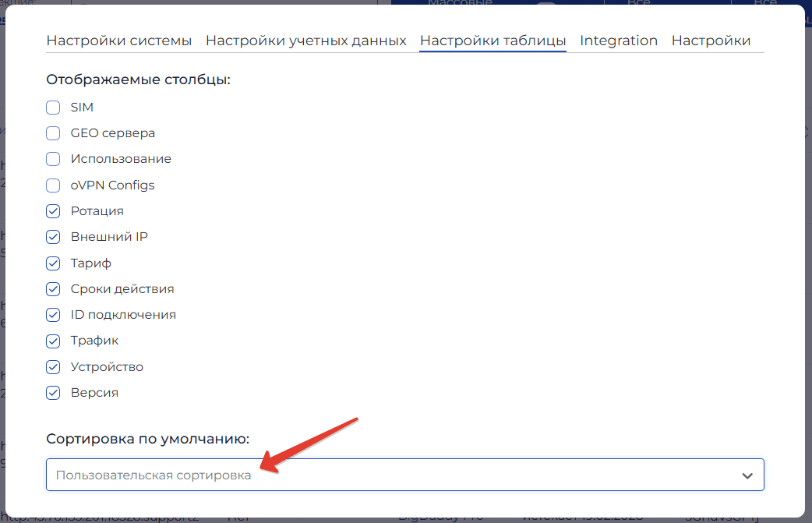Screen dimensions: 812x523
Task: Select the Настройки таблицы tab
Action: [x=493, y=41]
